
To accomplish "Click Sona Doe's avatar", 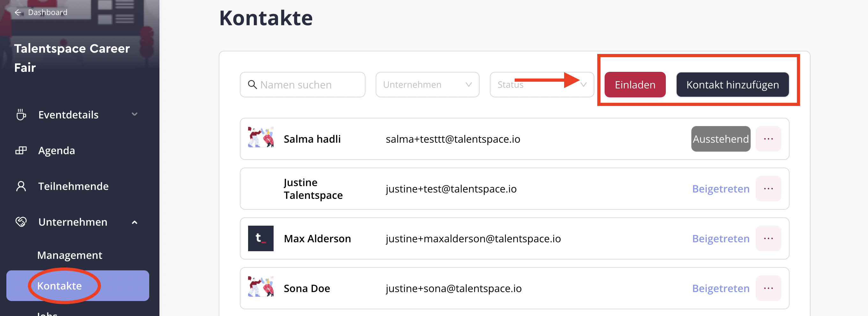I will point(261,287).
